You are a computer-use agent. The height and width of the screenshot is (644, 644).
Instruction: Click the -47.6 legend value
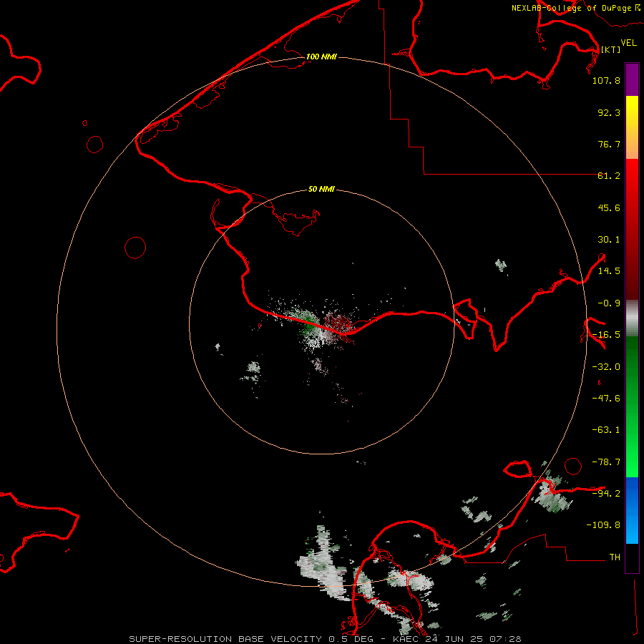pos(606,399)
